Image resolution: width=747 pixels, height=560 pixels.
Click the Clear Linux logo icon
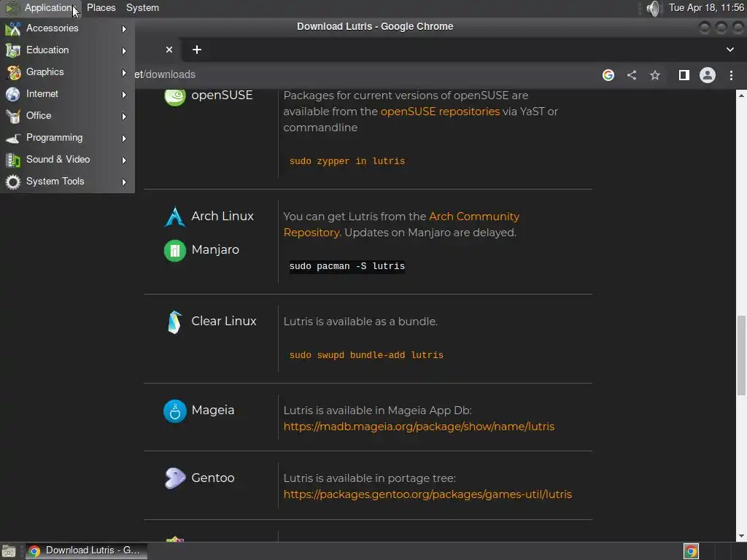tap(175, 322)
